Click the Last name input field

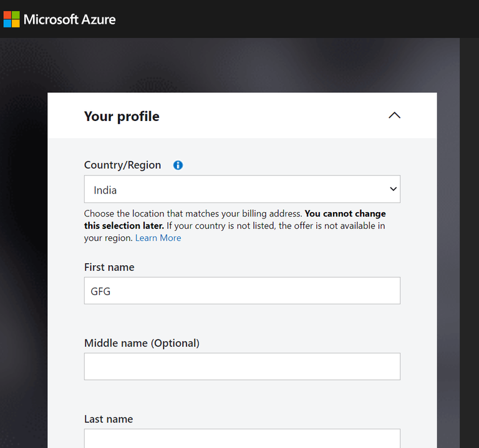(242, 438)
